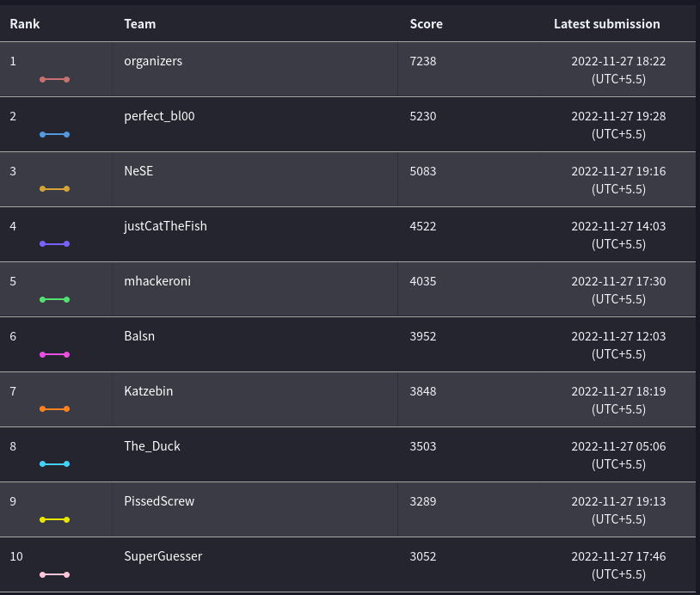Click rank number 10 in SuperGuesser row
Image resolution: width=700 pixels, height=595 pixels.
(16, 556)
